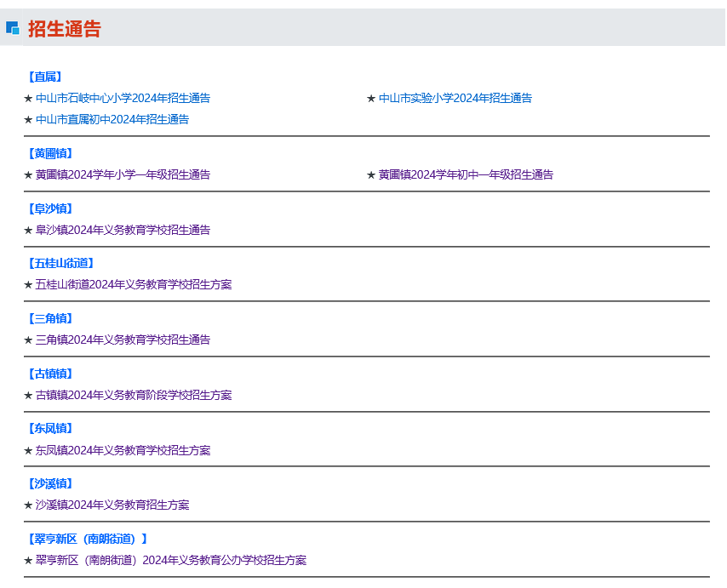Click the 【沙溪镇】 section label
Image resolution: width=727 pixels, height=588 pixels.
pyautogui.click(x=50, y=483)
